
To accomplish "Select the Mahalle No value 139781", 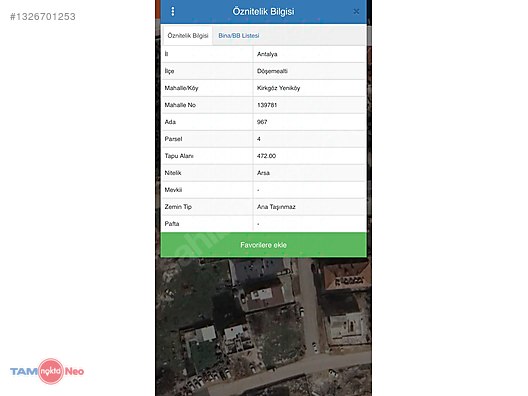I will coord(267,105).
